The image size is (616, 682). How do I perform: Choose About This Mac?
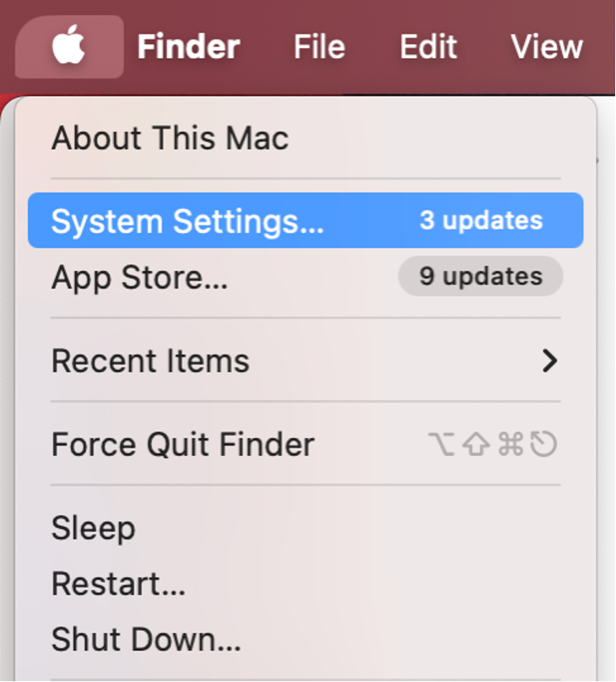coord(169,138)
